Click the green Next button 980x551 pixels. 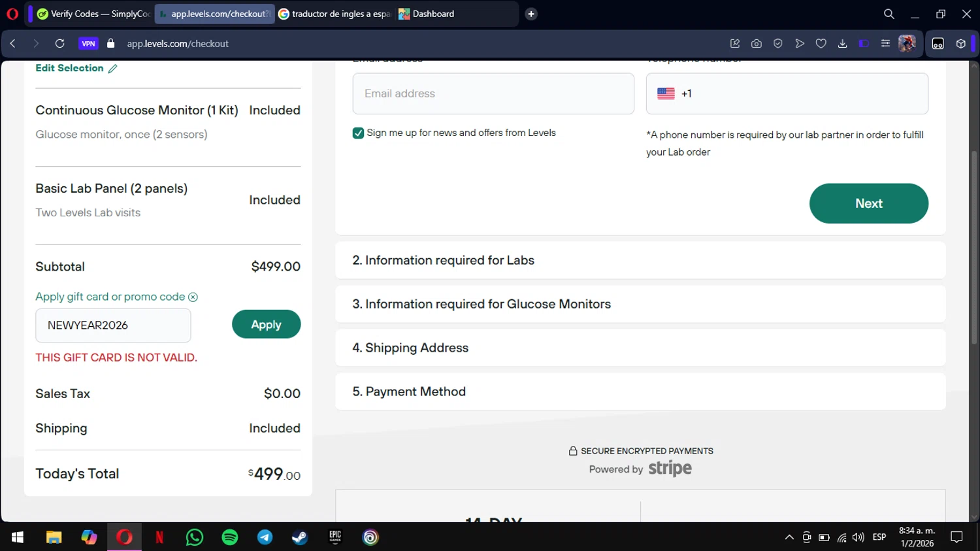click(868, 203)
